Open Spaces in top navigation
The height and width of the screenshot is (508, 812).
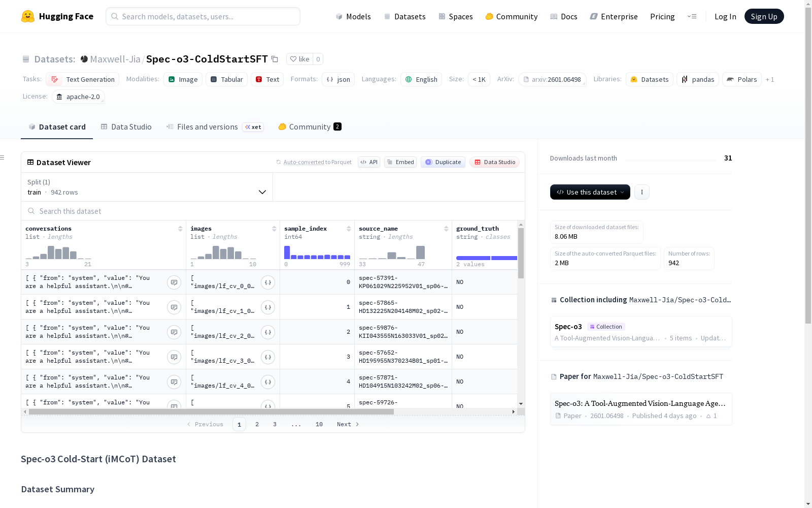click(x=456, y=16)
